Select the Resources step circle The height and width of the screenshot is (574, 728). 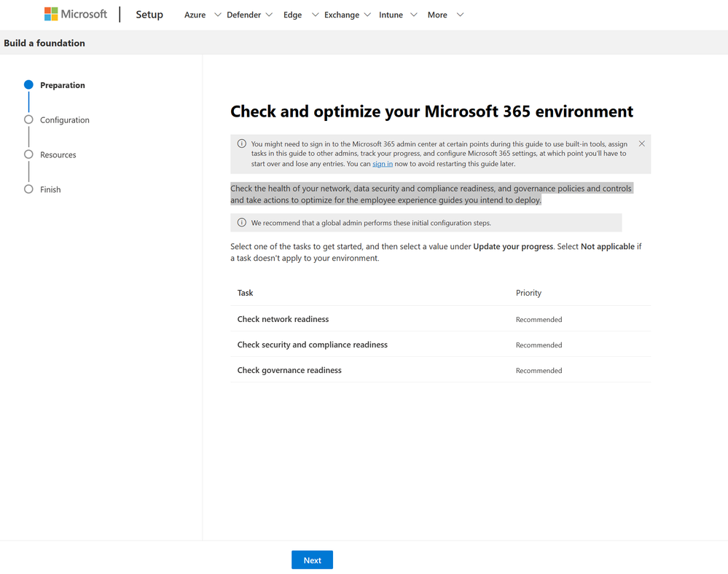[29, 154]
